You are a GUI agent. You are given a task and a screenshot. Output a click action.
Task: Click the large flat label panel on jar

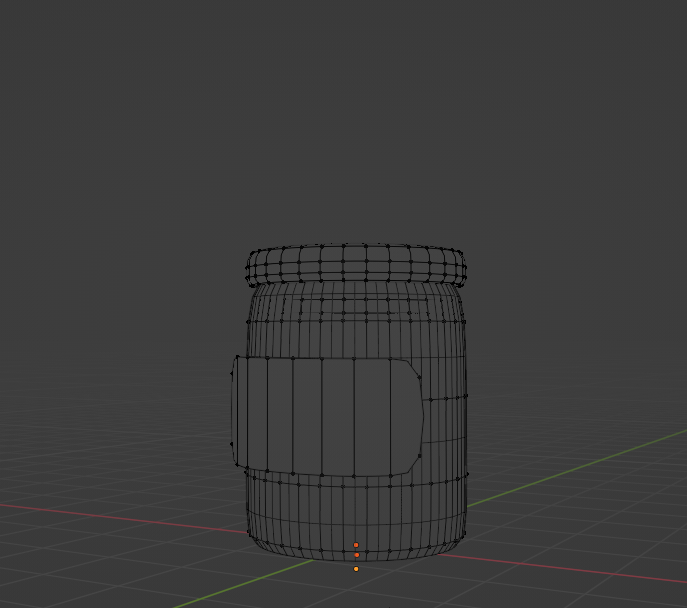coord(327,416)
